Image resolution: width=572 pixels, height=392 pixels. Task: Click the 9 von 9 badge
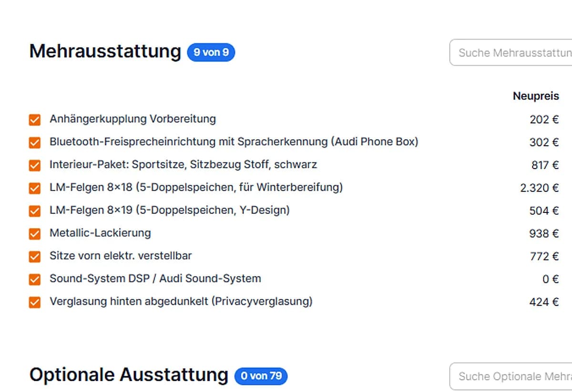pos(211,52)
